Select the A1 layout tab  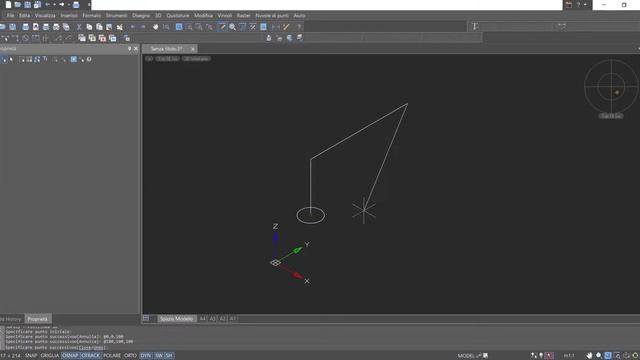point(232,319)
